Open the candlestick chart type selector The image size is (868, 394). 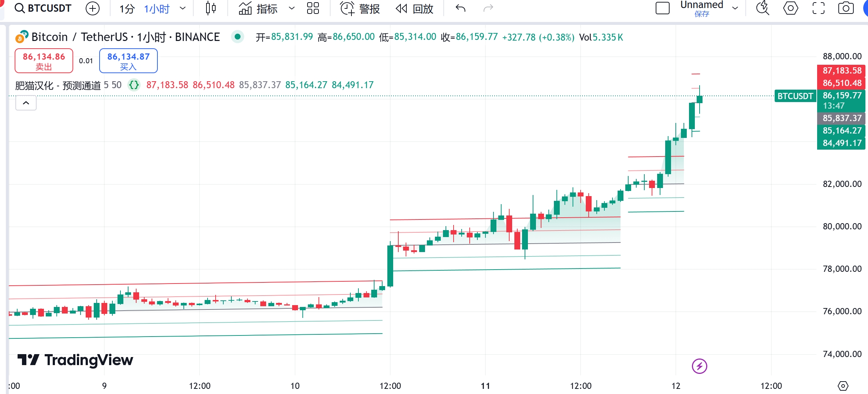[x=211, y=8]
